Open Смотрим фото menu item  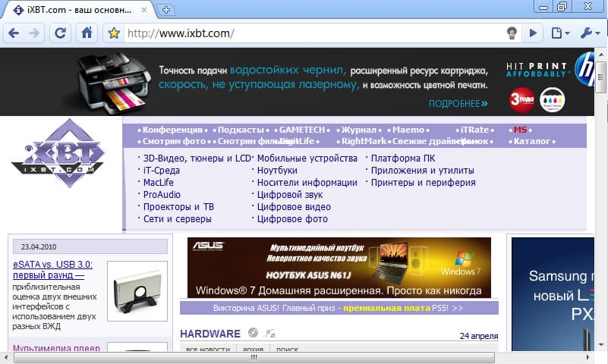pyautogui.click(x=174, y=141)
